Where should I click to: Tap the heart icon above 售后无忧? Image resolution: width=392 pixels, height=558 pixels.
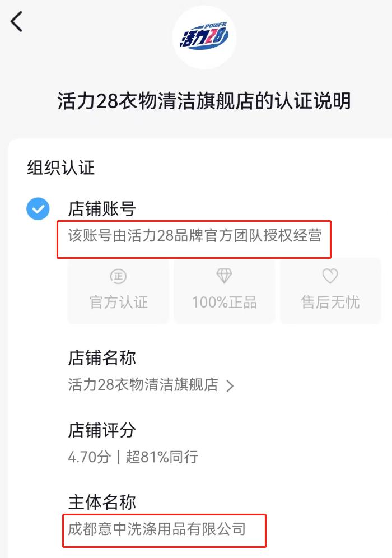(x=330, y=276)
